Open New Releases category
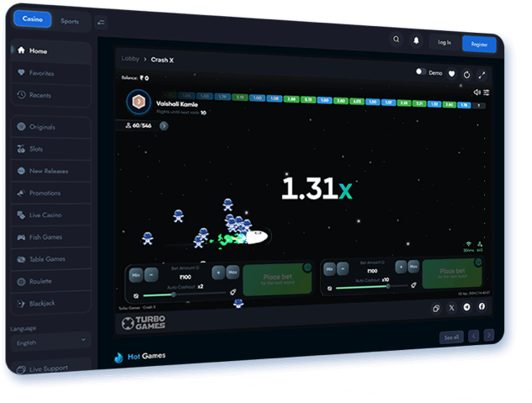This screenshot has width=532, height=403. pos(51,171)
